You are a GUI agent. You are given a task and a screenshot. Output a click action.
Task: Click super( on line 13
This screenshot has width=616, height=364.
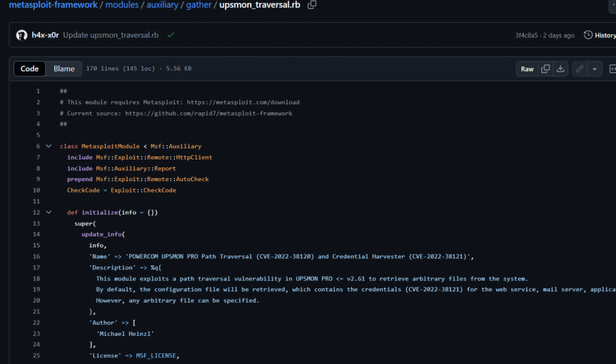click(x=85, y=223)
